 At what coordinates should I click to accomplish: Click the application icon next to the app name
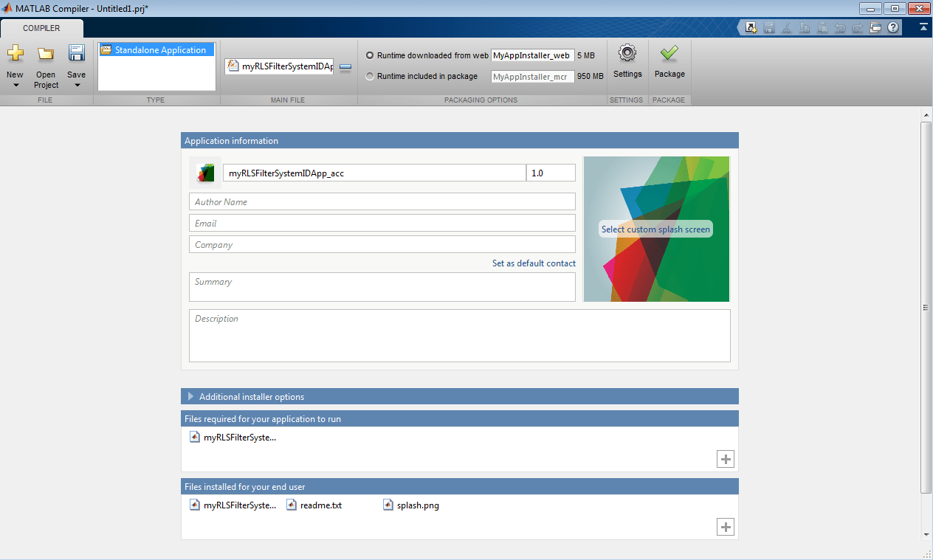205,173
